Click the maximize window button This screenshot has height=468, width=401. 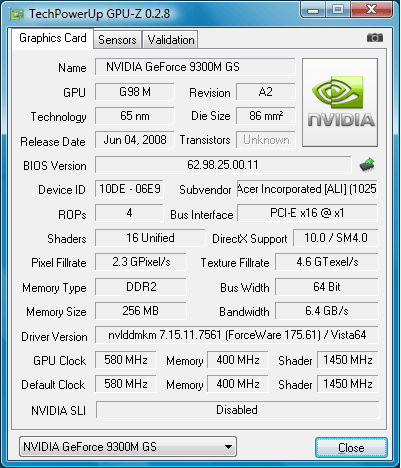338,9
